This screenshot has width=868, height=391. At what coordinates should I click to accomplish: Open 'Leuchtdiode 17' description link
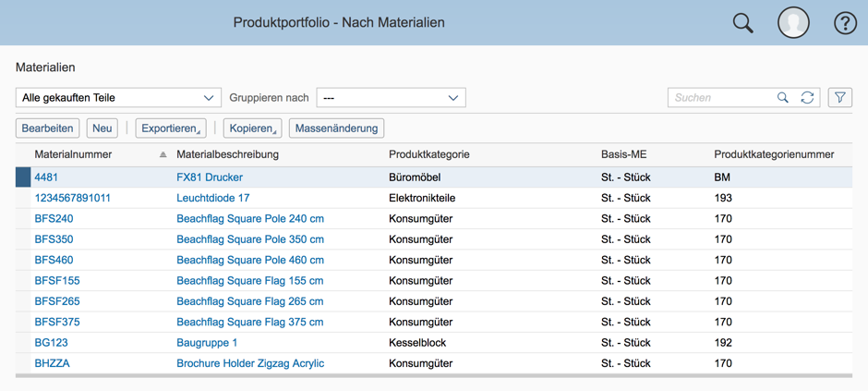coord(213,198)
